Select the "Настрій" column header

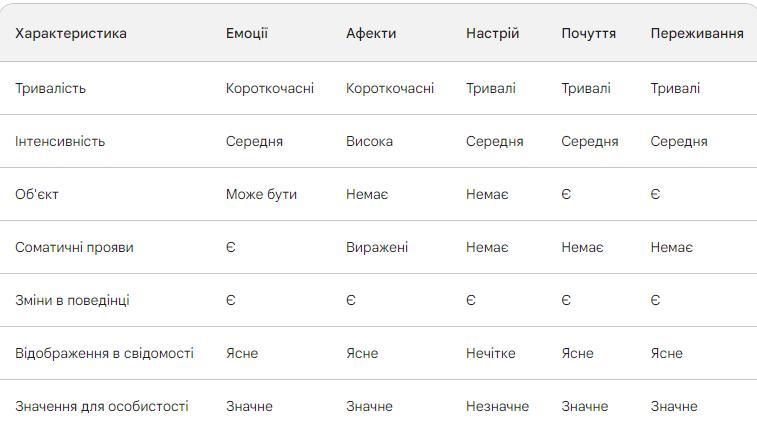tap(492, 33)
